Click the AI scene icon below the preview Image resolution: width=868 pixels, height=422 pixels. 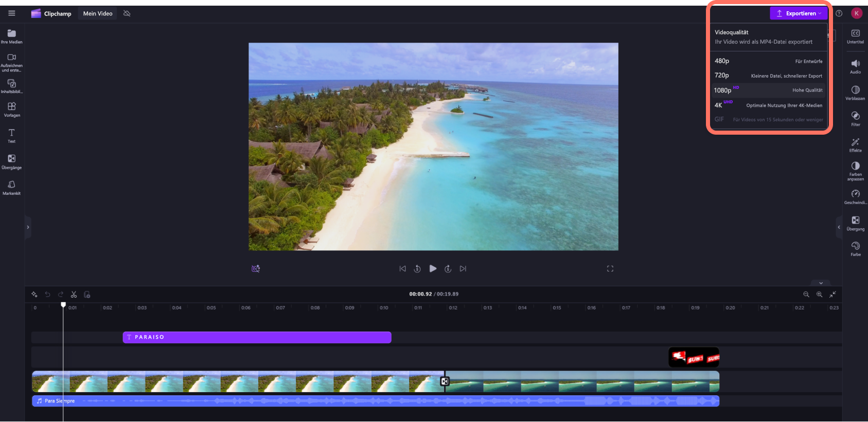[256, 268]
